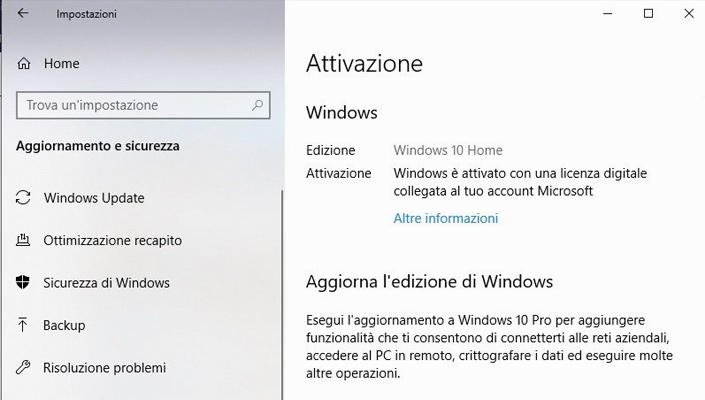This screenshot has width=705, height=400.
Task: Open the Backup text entry in sidebar
Action: click(64, 325)
